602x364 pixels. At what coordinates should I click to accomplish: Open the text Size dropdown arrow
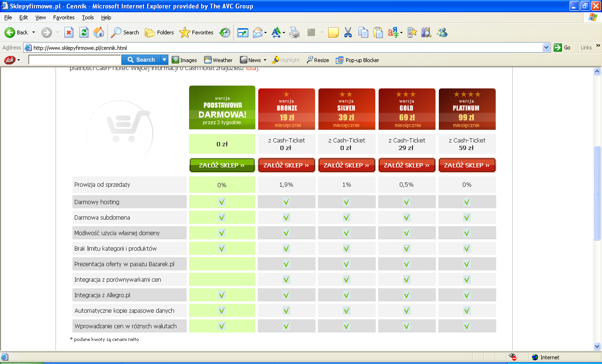click(284, 32)
